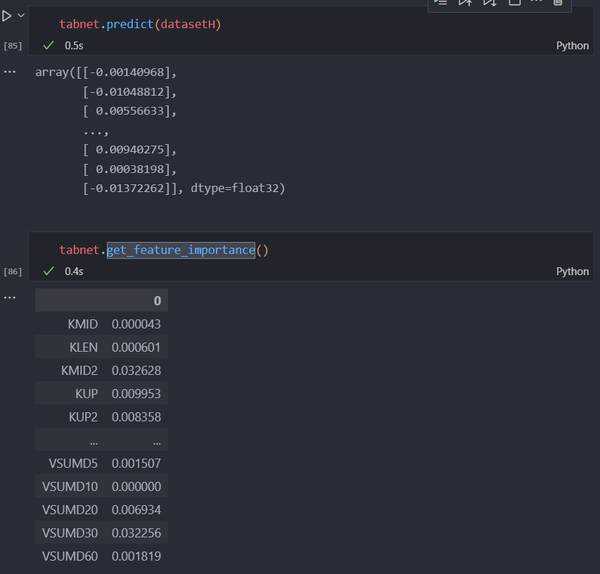Screen dimensions: 600x574
Task: Click Execute Above Cells icon in cell toolbar
Action: coord(465,3)
